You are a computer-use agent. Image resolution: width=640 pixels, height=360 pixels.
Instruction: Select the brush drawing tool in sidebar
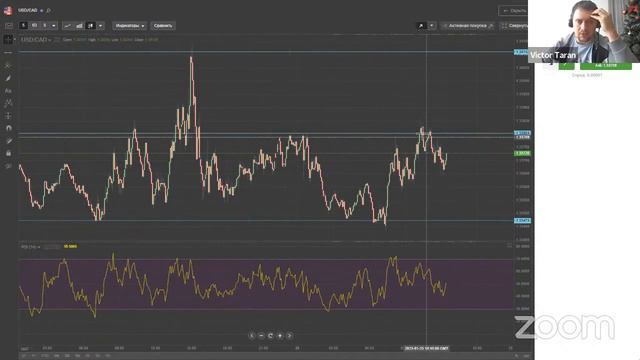(8, 78)
